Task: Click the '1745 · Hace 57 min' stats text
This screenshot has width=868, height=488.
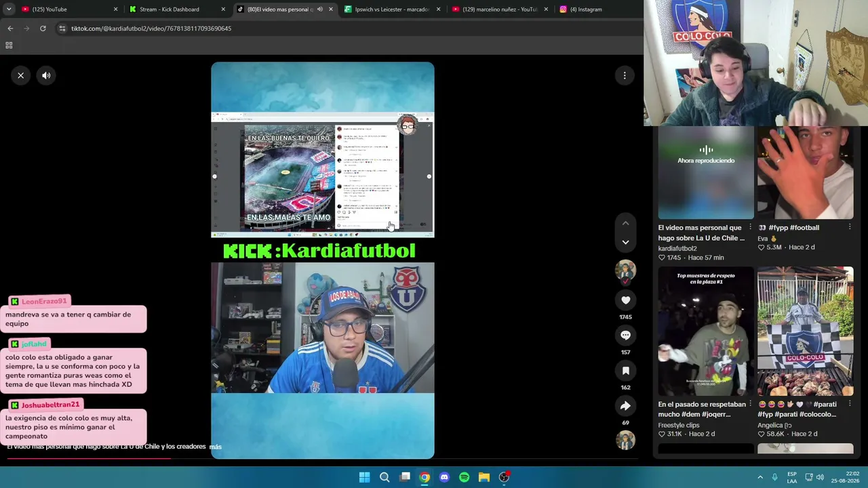Action: click(691, 258)
